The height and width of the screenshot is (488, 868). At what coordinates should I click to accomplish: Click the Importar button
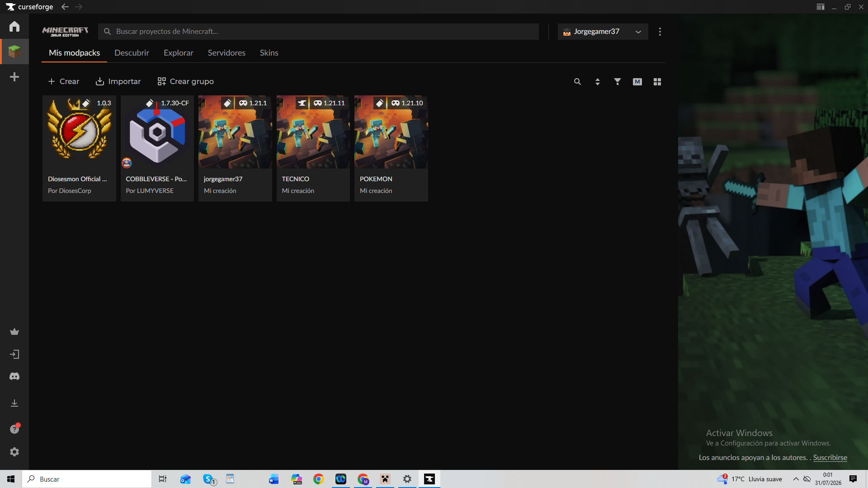click(118, 81)
